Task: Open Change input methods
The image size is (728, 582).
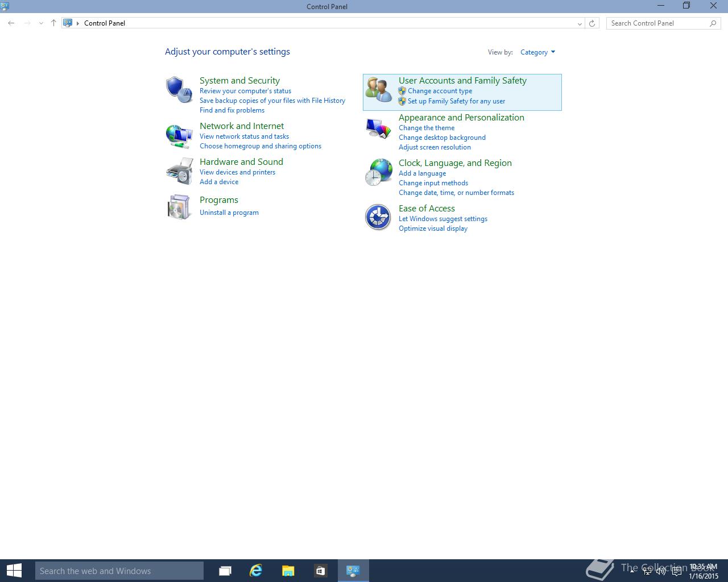Action: [x=433, y=183]
